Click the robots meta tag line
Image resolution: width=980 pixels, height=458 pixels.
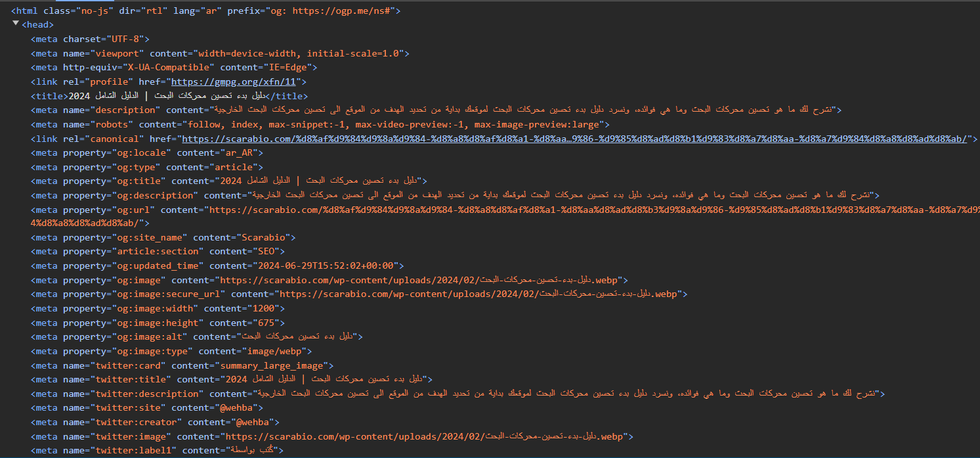[x=320, y=124]
